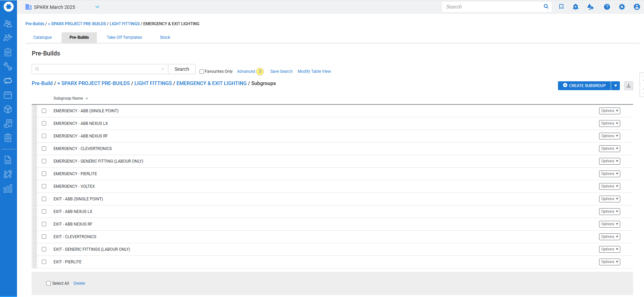Switch to the Take Off Templates tab

click(124, 37)
